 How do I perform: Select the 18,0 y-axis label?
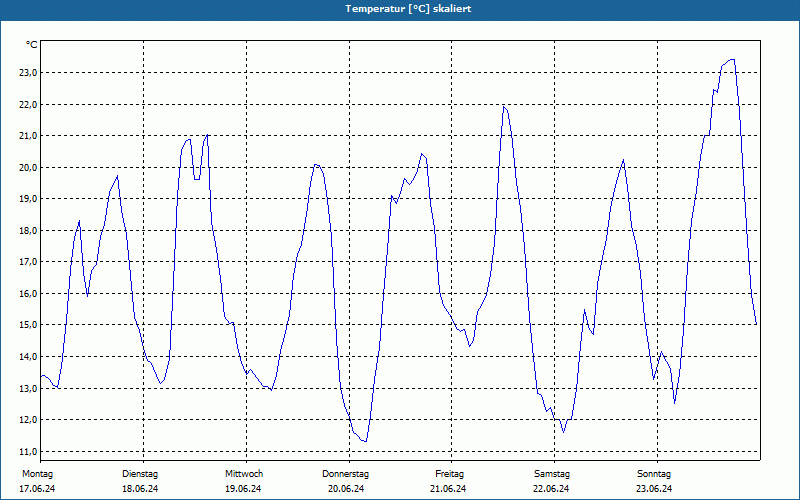click(x=28, y=231)
